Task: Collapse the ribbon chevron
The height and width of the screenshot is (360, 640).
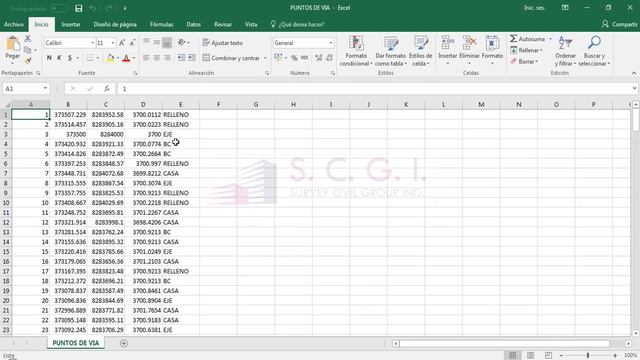Action: [634, 73]
